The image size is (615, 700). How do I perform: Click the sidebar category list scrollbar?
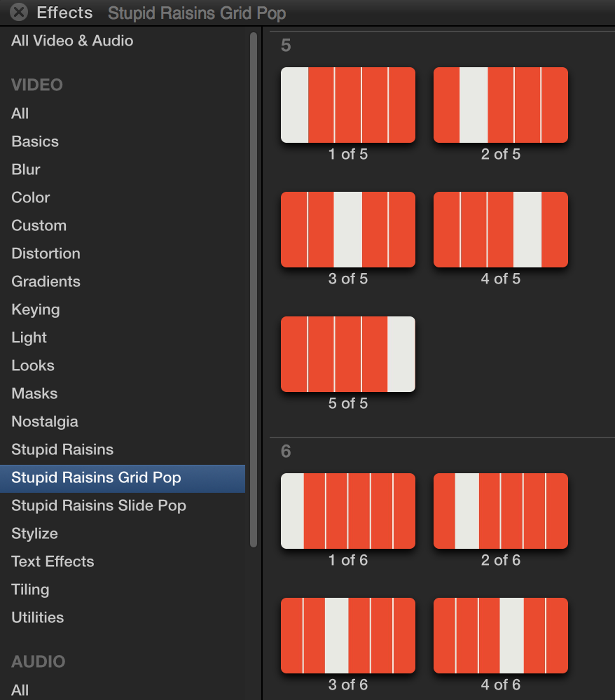254,289
